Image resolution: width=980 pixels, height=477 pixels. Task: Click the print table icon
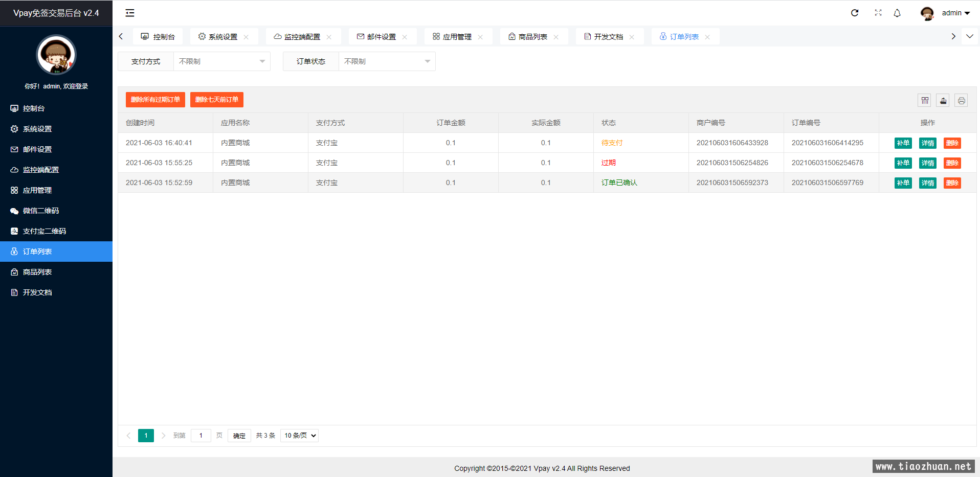coord(962,101)
